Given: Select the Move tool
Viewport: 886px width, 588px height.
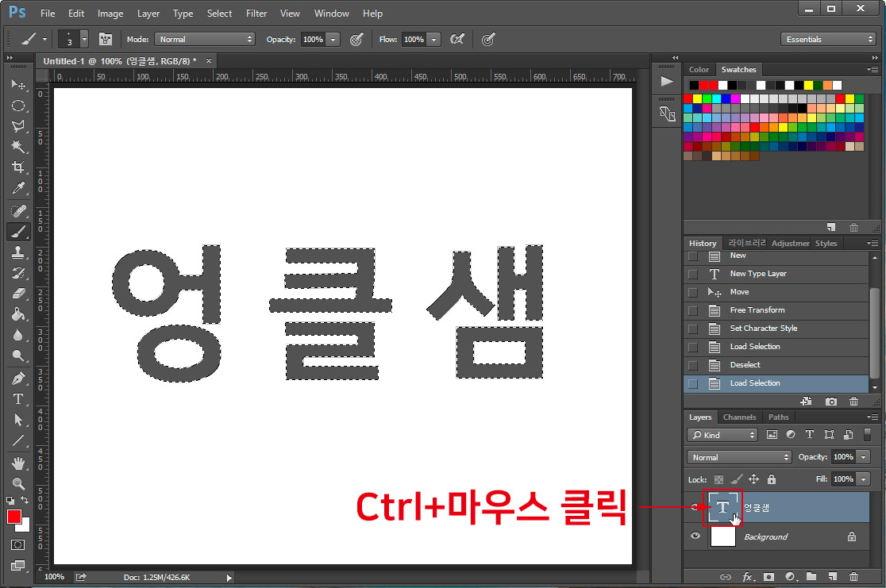Looking at the screenshot, I should [x=19, y=85].
